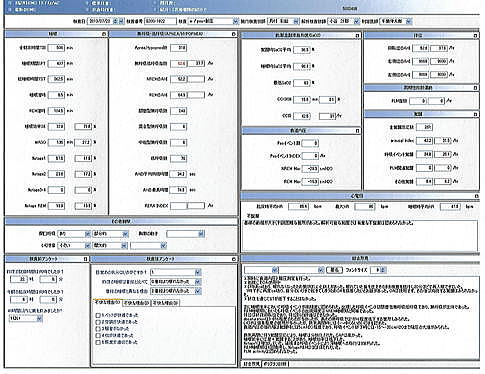485x374 pixels.
Task: Open the second snoring dropdown
Action: click(x=110, y=234)
